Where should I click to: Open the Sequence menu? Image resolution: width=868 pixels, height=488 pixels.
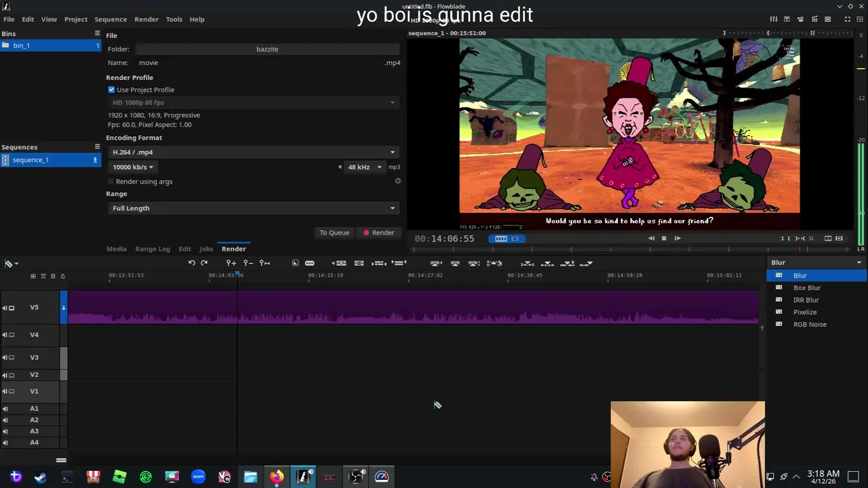111,19
